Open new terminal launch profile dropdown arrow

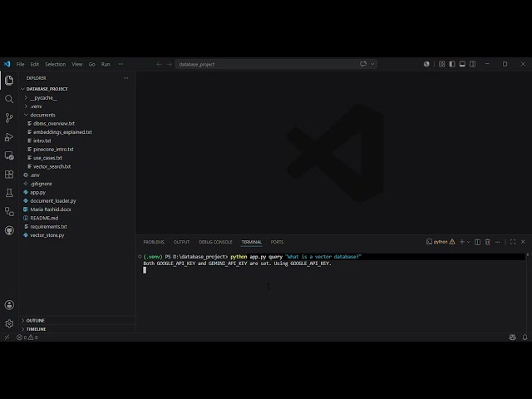coord(469,242)
